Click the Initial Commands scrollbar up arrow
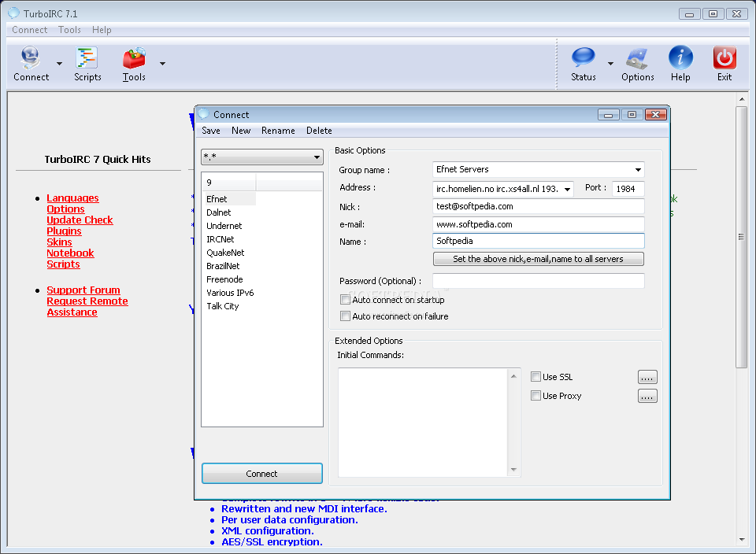 513,375
